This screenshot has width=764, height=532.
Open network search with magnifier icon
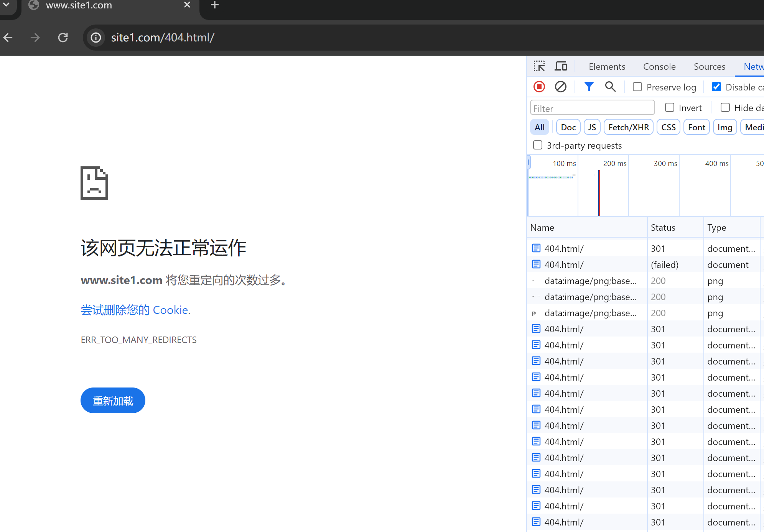coord(610,87)
